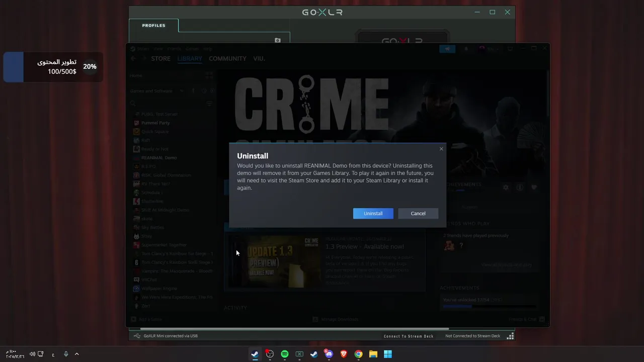
Task: Open the Steam announcements megaphone button
Action: (x=447, y=49)
